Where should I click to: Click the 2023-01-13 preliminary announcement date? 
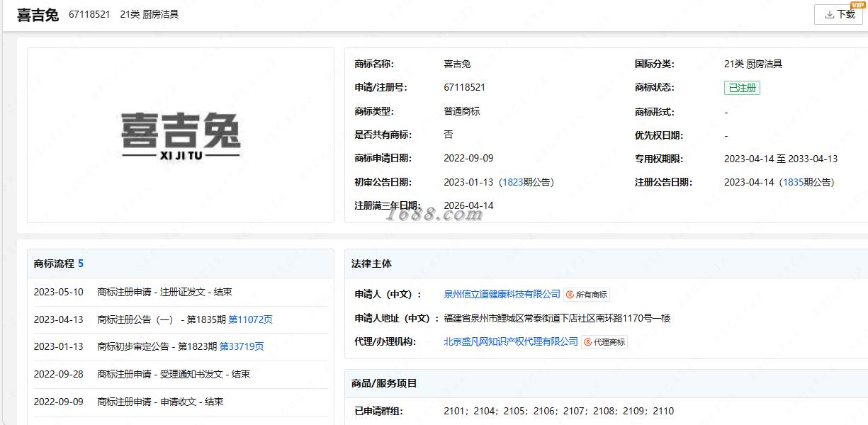[468, 182]
